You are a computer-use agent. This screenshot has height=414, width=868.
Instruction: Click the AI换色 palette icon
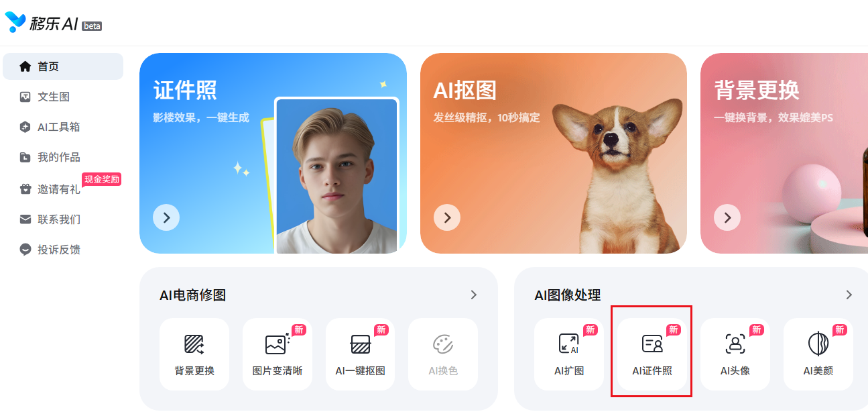[x=443, y=344]
